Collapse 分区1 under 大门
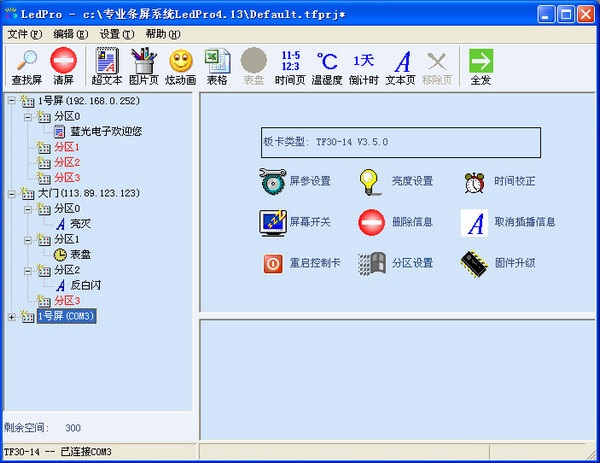600x463 pixels. [28, 240]
